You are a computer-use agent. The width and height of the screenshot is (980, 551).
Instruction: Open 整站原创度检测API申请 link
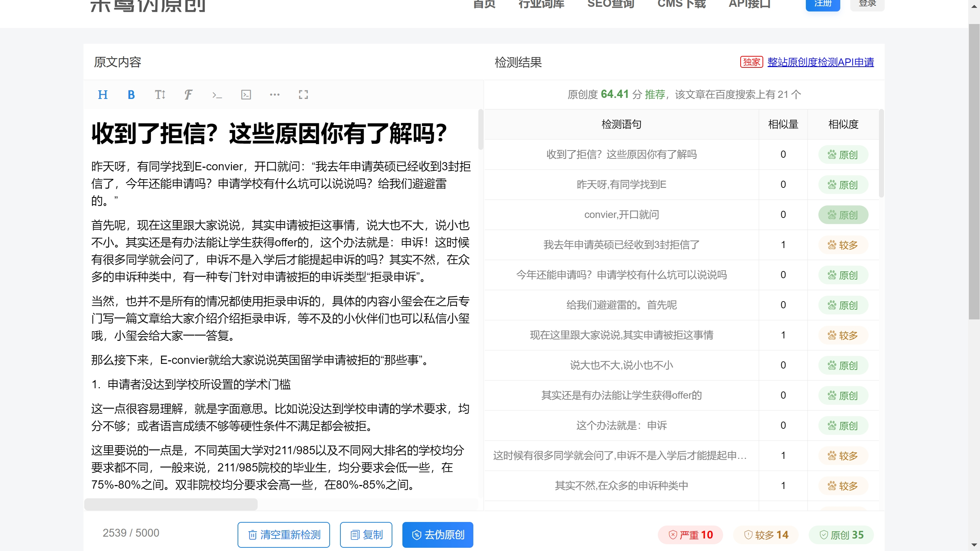click(820, 62)
